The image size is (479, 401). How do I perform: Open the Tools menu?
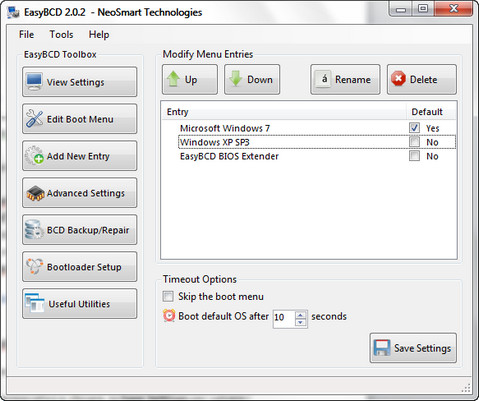61,34
